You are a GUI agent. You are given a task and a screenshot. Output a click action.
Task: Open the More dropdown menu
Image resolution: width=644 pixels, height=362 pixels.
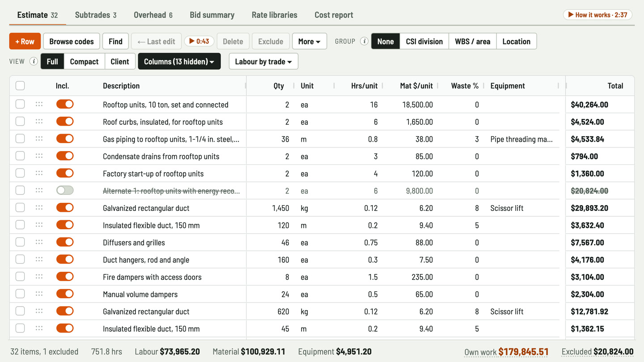[309, 41]
